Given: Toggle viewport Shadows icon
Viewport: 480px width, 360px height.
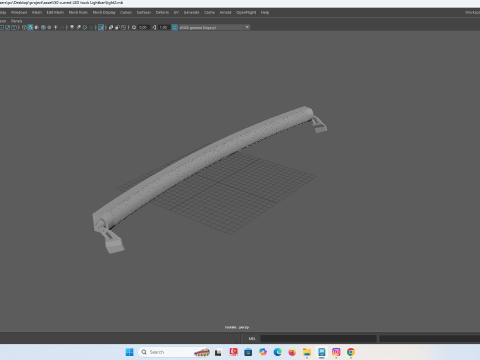Looking at the screenshot, I should (62, 27).
